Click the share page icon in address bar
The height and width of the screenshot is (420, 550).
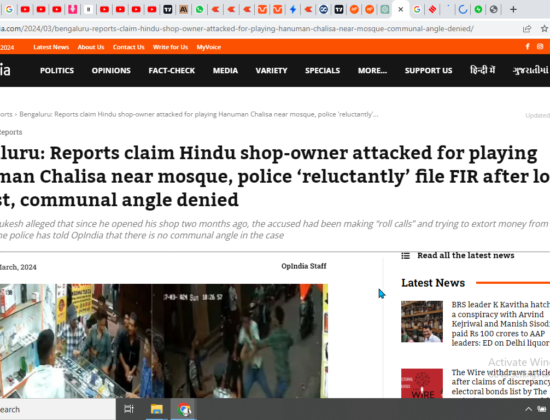527,29
